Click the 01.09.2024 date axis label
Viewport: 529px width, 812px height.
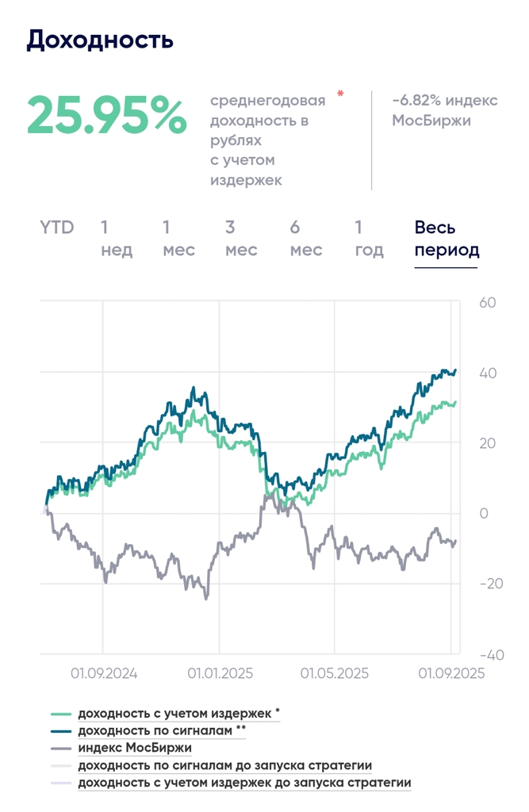click(x=104, y=674)
